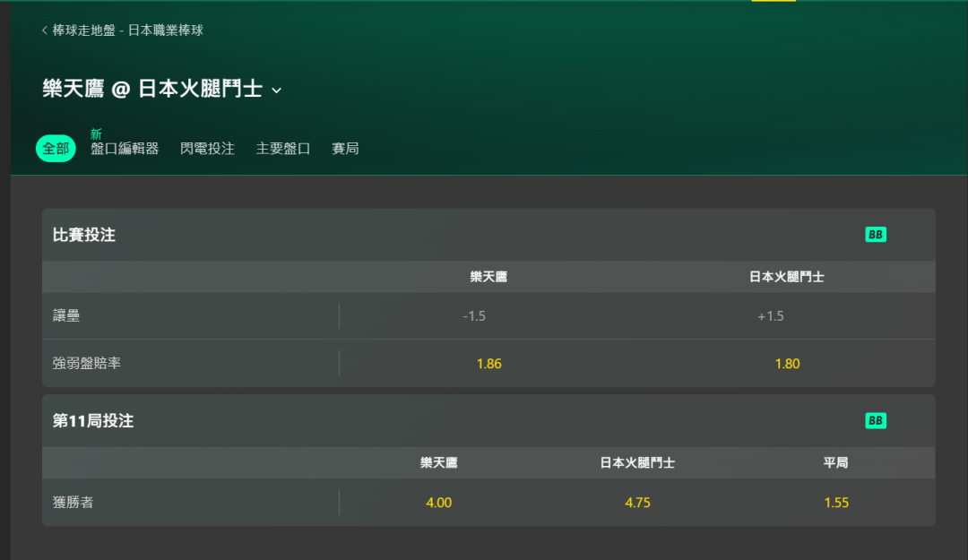Click the back arrow before 棒球走地盤
This screenshot has height=560, width=968.
(45, 30)
